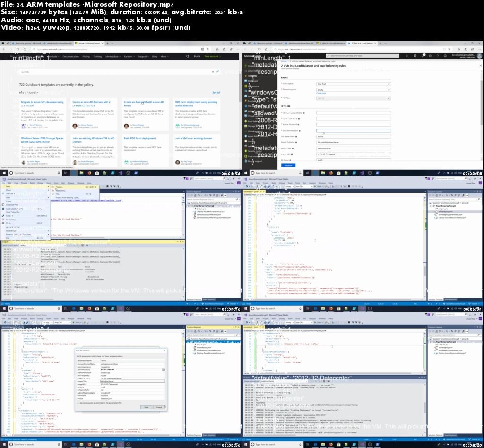This screenshot has width=484, height=448.
Task: Open the Any CPU platform dropdown in the 00:06:56 frame
Action: [63, 322]
